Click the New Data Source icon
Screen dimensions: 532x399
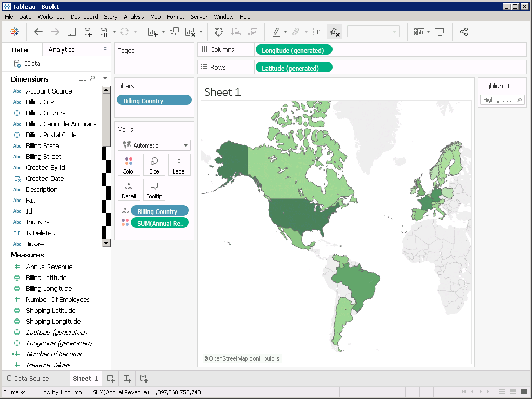pos(88,32)
